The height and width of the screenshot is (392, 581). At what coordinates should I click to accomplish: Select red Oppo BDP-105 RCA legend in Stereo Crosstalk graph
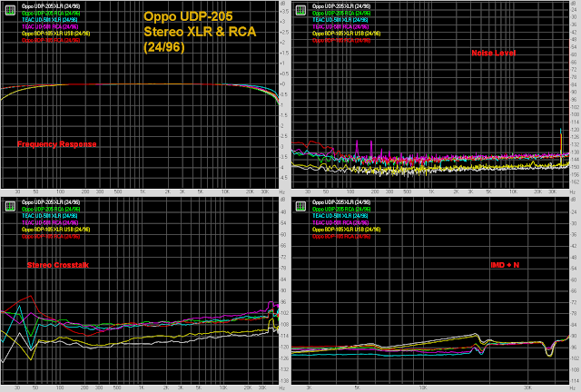click(51, 236)
